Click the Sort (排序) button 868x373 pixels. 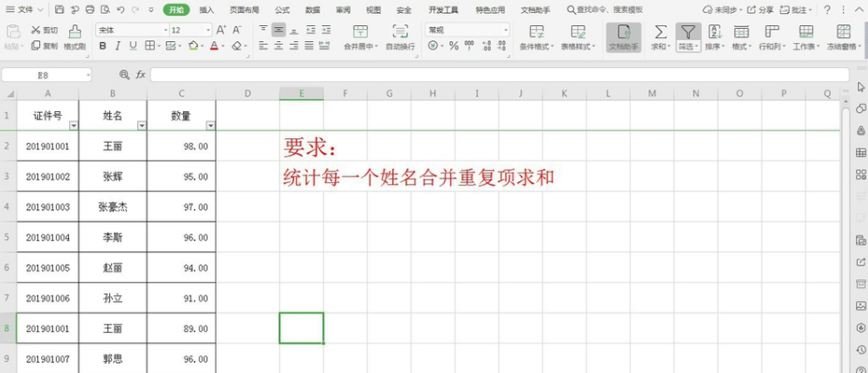tap(715, 37)
